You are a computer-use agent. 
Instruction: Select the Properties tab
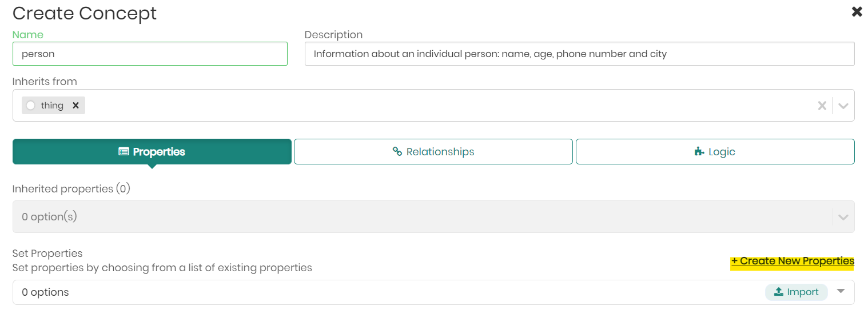pyautogui.click(x=152, y=152)
